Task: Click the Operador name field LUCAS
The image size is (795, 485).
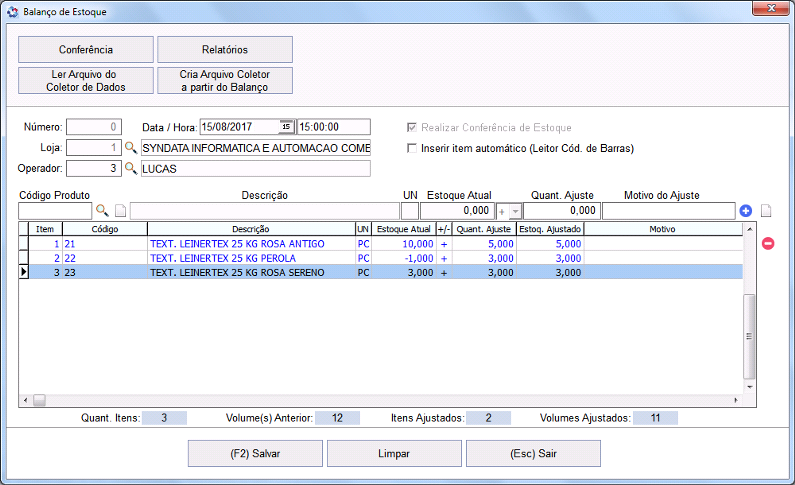Action: [256, 168]
